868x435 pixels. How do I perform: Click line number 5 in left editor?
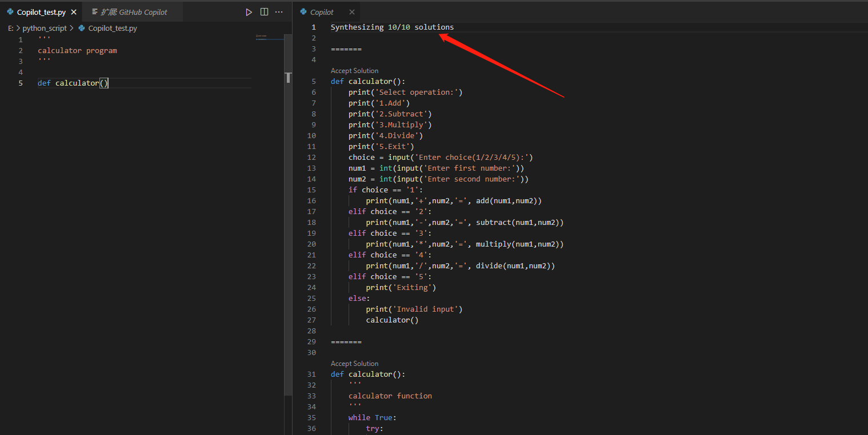pos(21,83)
